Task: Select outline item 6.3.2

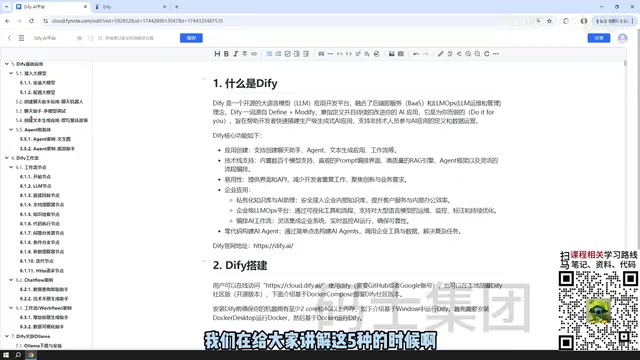Action: pyautogui.click(x=42, y=327)
